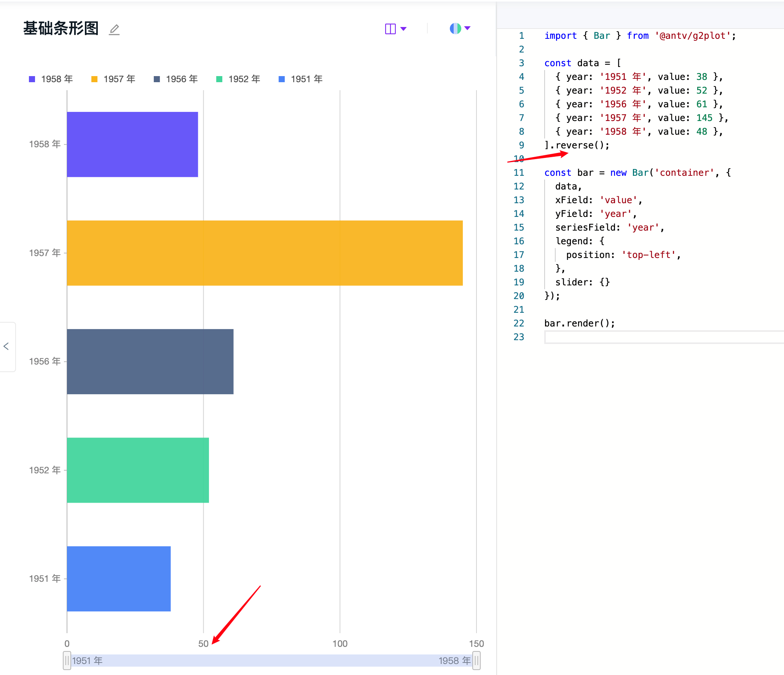Click the split-layout view icon in the toolbar
784x675 pixels.
point(390,28)
